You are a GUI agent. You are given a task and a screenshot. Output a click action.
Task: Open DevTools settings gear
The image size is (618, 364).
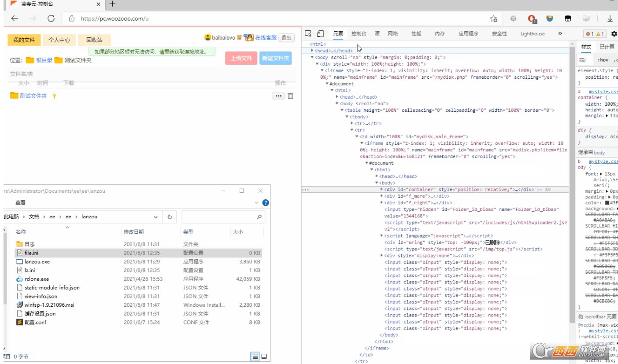[614, 33]
